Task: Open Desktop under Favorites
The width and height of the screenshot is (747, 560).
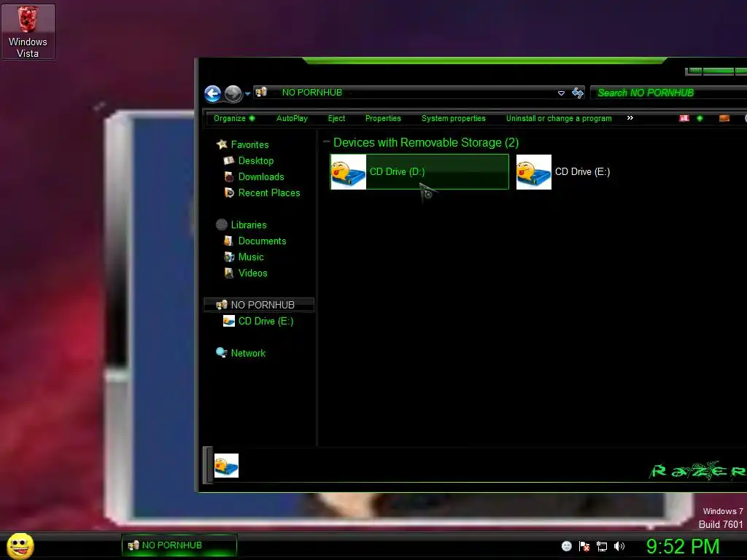Action: tap(256, 160)
